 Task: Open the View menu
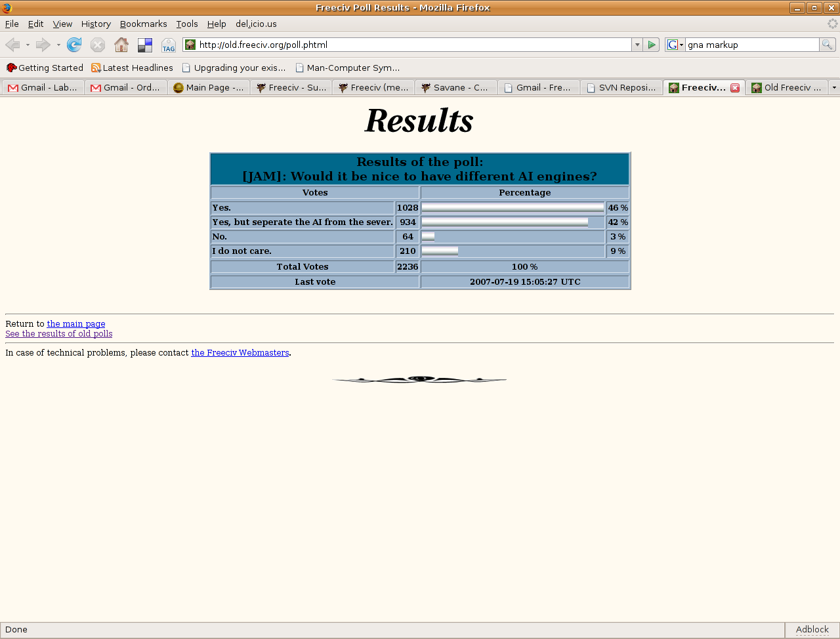click(x=62, y=24)
